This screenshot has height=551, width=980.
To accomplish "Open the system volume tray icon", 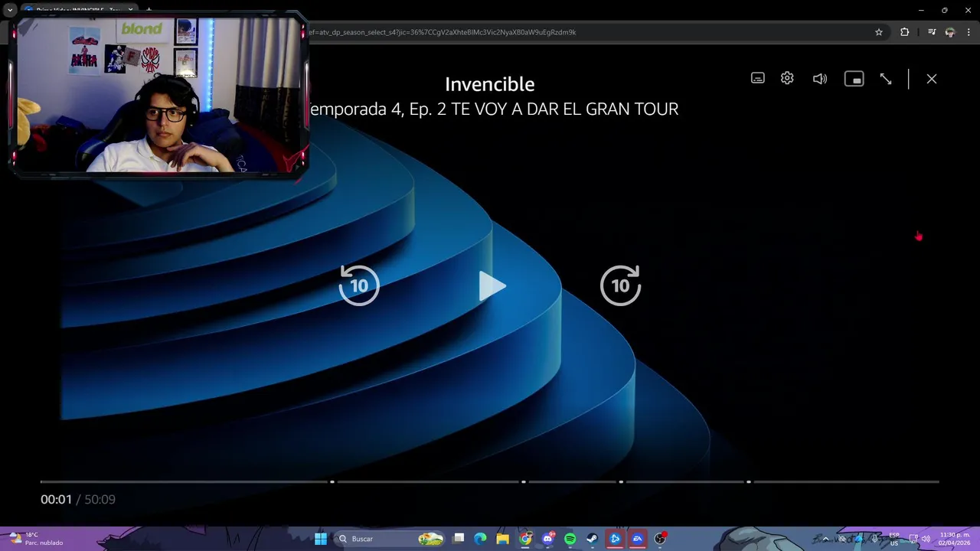I will point(926,539).
